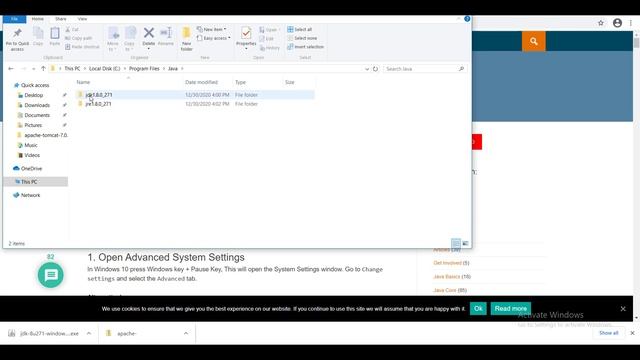Open the green comments chat bubble
The width and height of the screenshot is (640, 360).
(x=51, y=275)
